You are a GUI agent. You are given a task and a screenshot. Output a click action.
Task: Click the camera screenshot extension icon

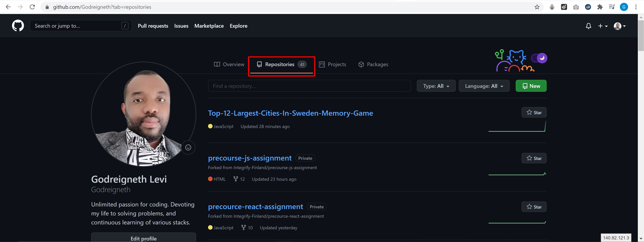576,7
